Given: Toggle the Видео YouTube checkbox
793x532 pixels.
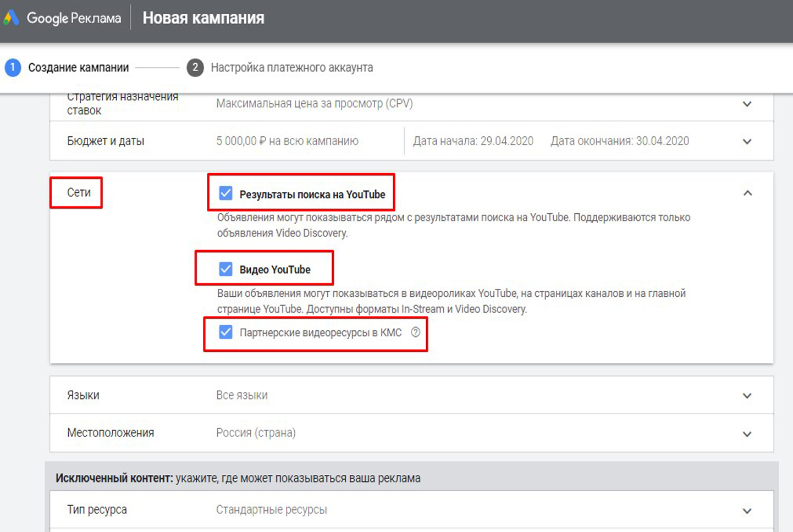Looking at the screenshot, I should 225,269.
